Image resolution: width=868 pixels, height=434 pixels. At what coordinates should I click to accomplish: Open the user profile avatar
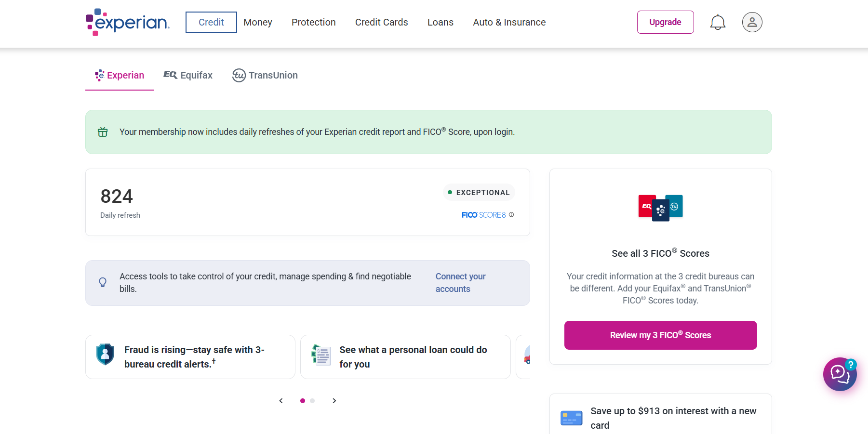click(752, 22)
